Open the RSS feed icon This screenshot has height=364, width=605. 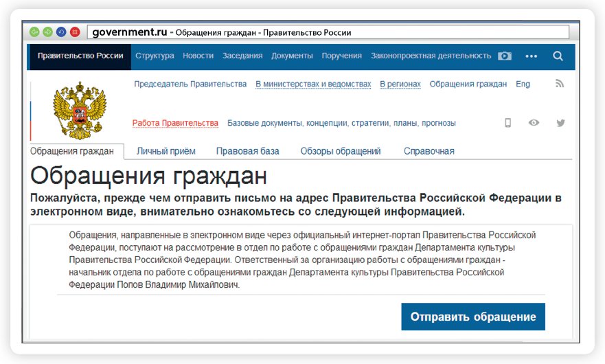coord(560,83)
